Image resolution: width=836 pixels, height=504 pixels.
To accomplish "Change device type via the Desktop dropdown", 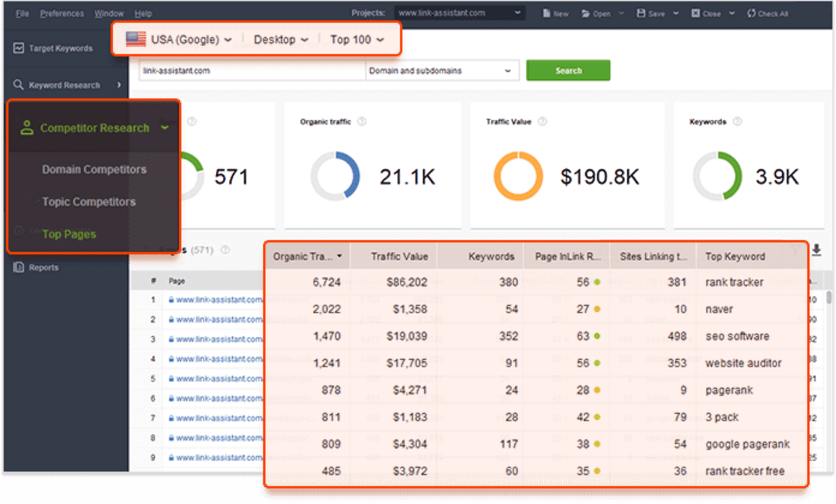I will pos(280,39).
